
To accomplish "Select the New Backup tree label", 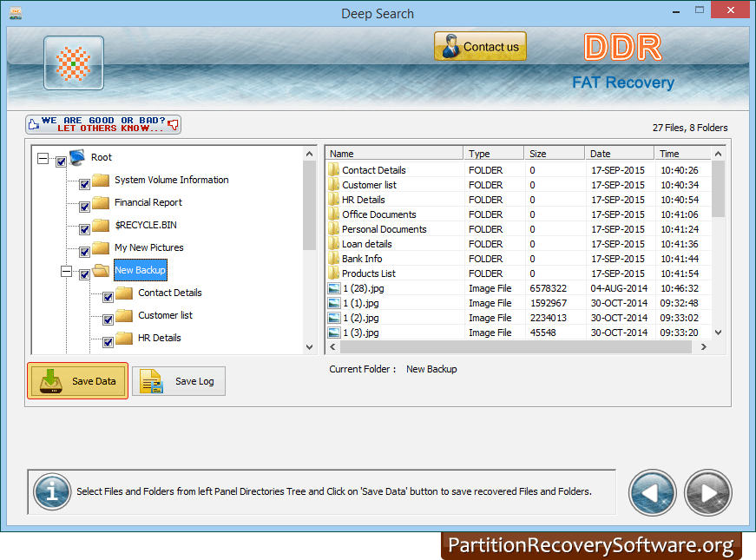I will (141, 270).
